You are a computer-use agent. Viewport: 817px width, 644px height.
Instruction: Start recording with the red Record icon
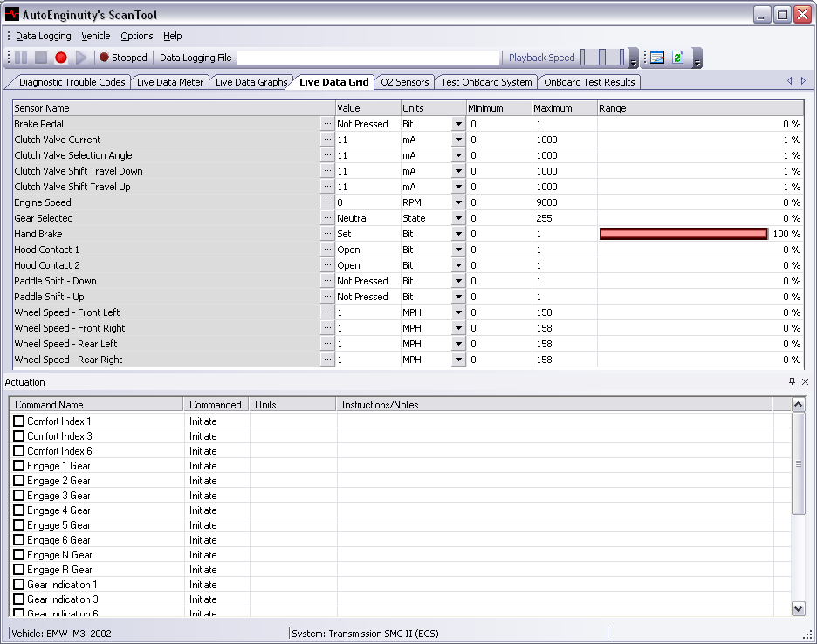tap(61, 58)
